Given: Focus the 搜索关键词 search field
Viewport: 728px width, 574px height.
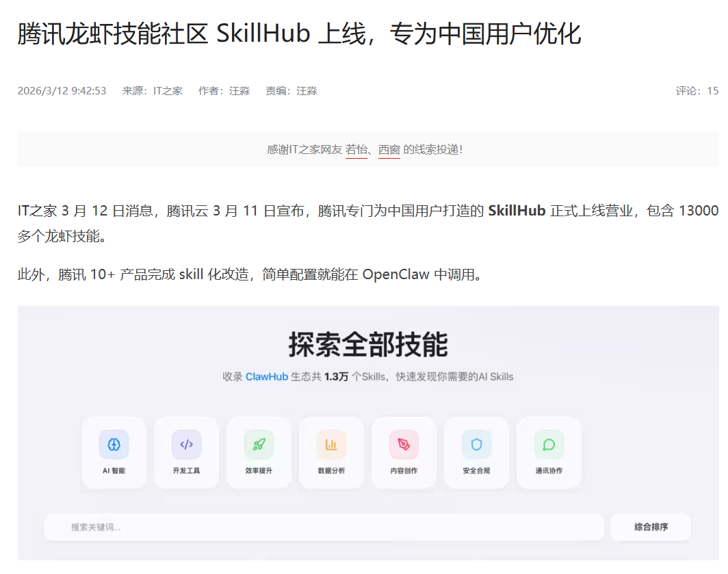Looking at the screenshot, I should coord(324,527).
